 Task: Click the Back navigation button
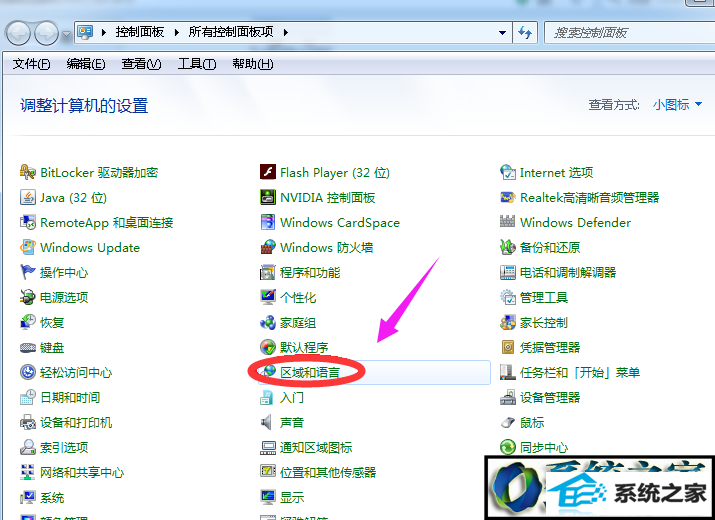18,33
